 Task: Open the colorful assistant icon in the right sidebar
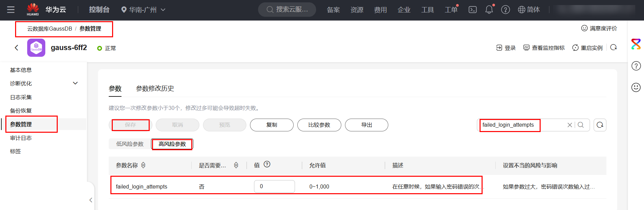point(636,44)
